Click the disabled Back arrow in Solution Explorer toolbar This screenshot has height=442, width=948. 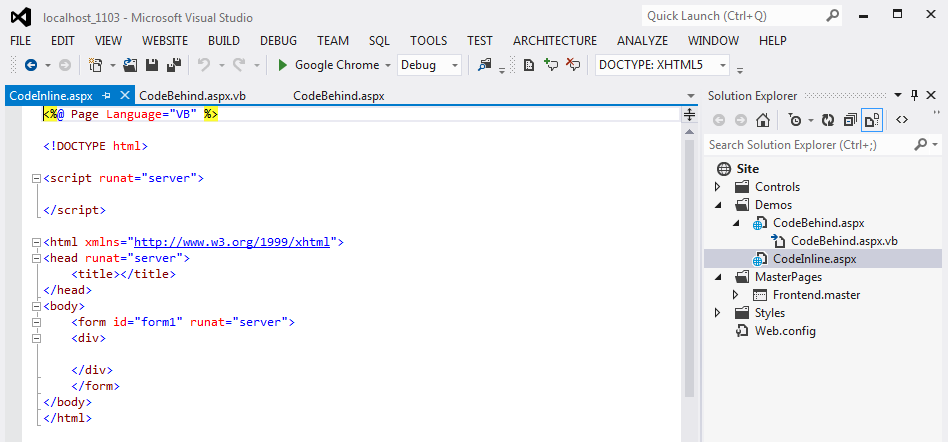pyautogui.click(x=719, y=120)
